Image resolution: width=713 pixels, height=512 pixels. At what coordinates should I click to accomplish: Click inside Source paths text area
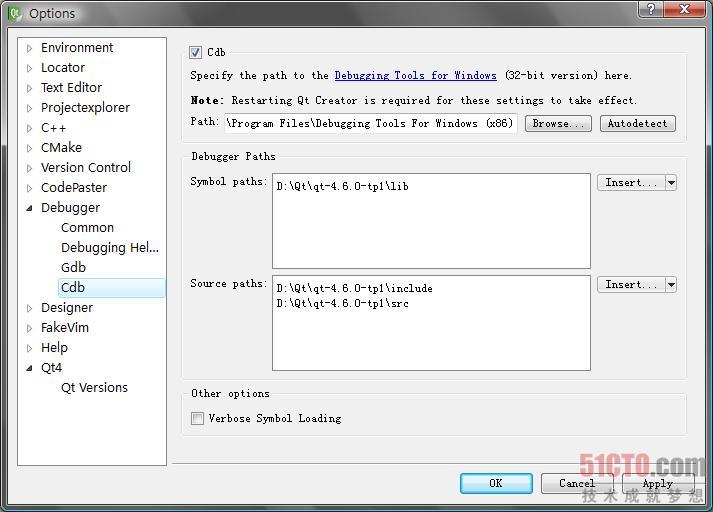click(x=432, y=323)
